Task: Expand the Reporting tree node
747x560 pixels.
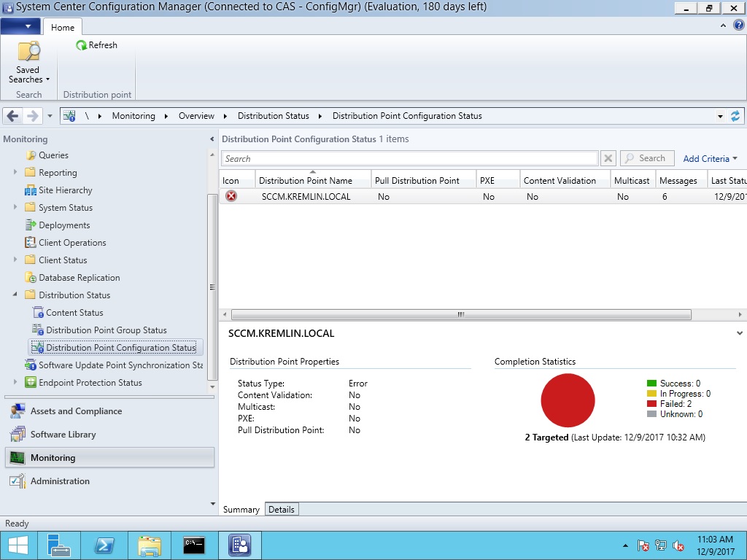Action: [x=15, y=172]
